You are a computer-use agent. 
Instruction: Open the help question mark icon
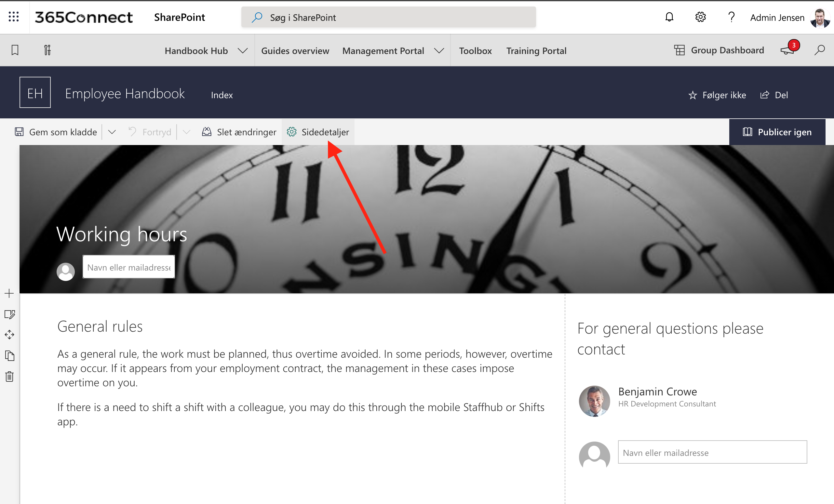(x=732, y=17)
